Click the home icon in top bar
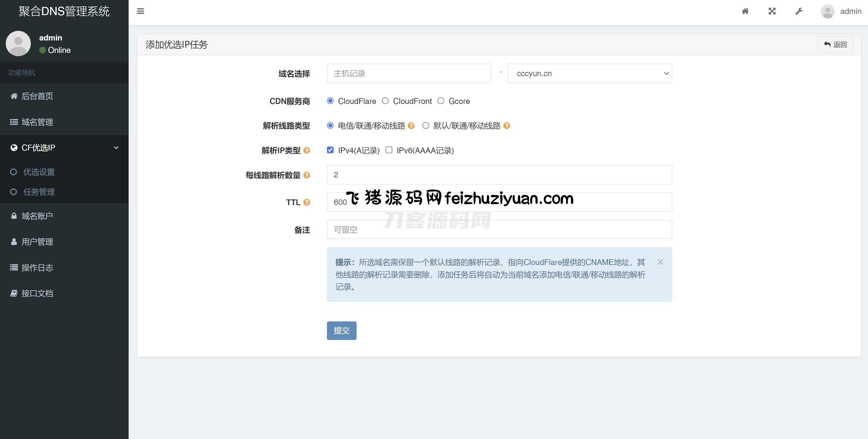The height and width of the screenshot is (439, 868). click(745, 11)
